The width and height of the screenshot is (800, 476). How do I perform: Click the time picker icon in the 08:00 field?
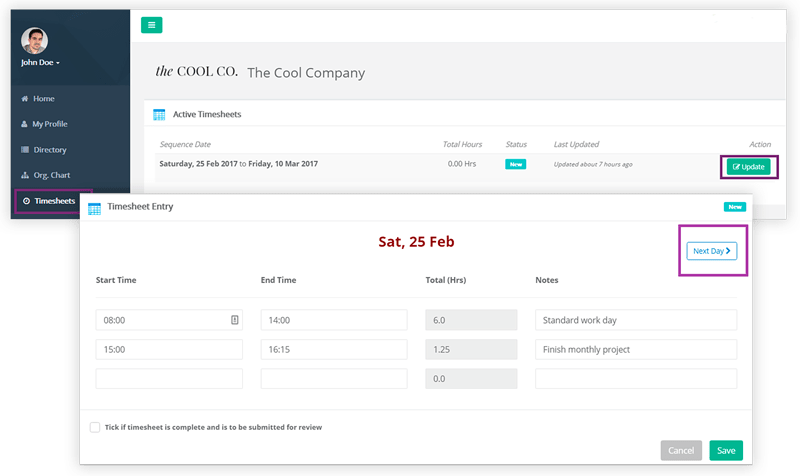[235, 320]
